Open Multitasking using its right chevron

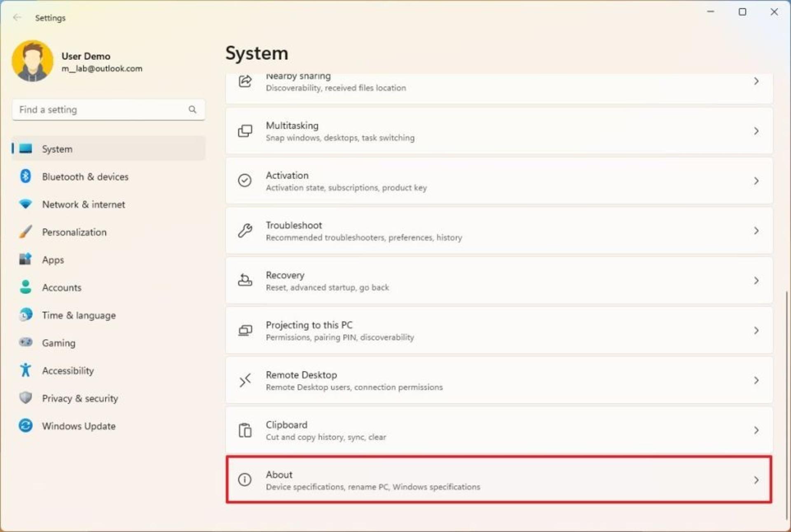click(x=756, y=131)
